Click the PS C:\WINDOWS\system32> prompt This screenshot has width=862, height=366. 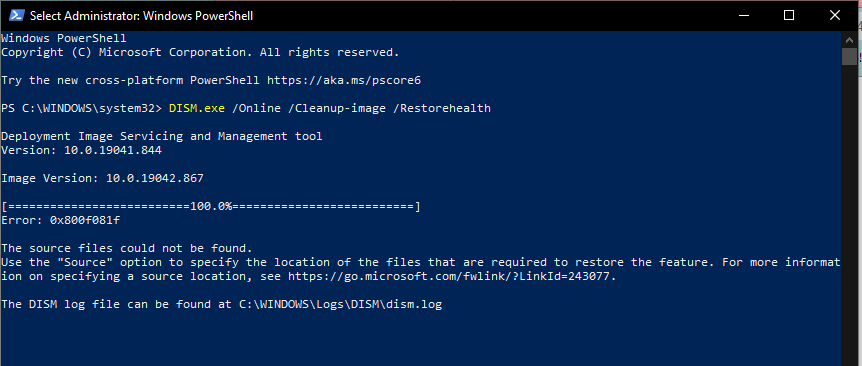(81, 108)
